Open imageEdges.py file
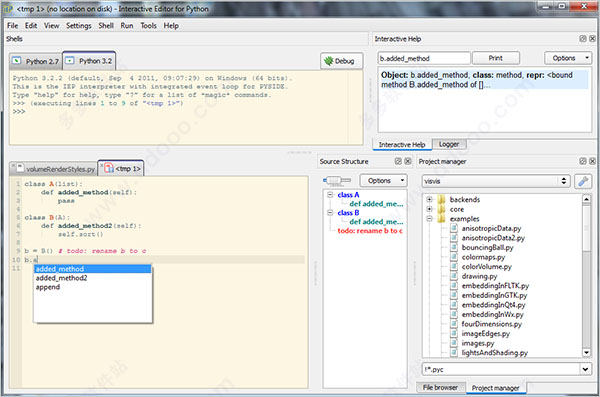This screenshot has width=600, height=397. (x=486, y=334)
